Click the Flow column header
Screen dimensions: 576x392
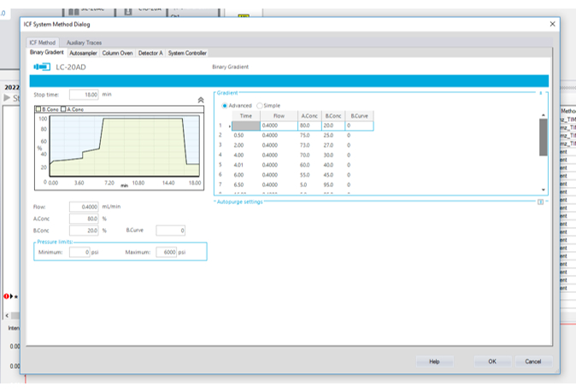[x=279, y=115]
